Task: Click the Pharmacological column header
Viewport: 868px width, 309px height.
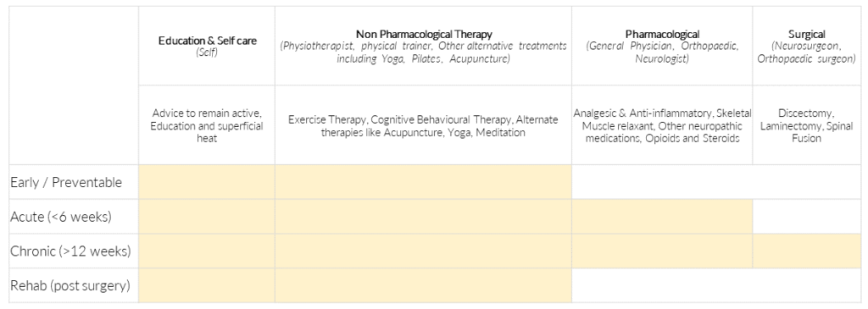Action: [662, 46]
